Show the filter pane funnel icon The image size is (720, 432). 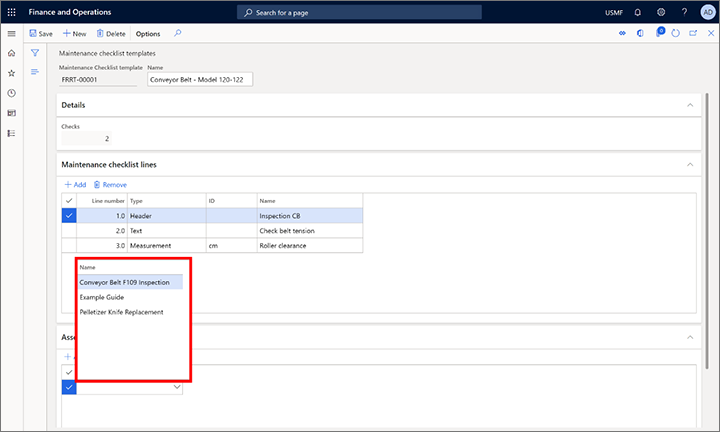click(x=35, y=52)
